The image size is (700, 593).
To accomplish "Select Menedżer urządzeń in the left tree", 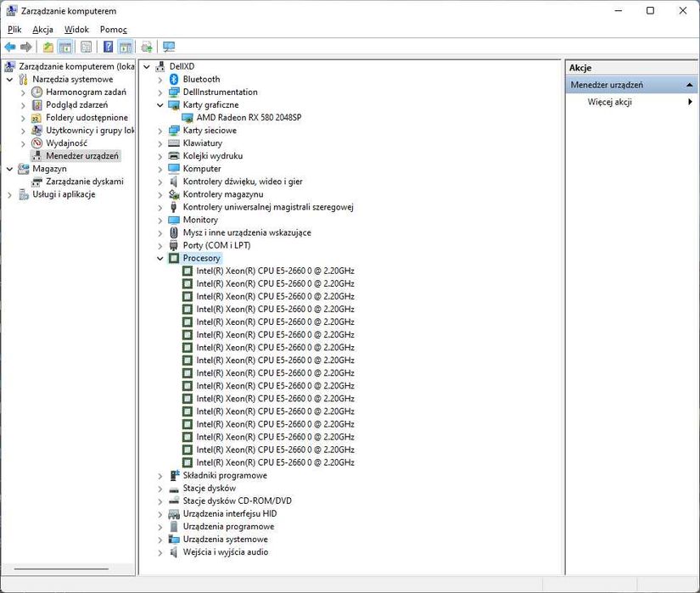I will coord(82,156).
